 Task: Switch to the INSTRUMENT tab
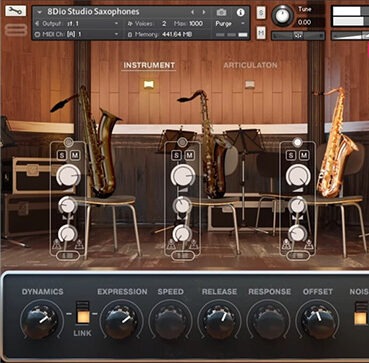(x=149, y=65)
